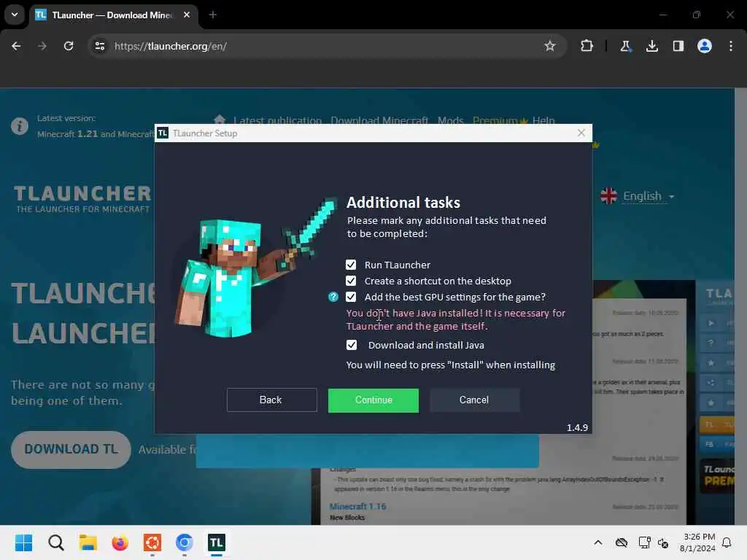Open the browser downloads icon
Viewport: 747px width, 560px height.
pyautogui.click(x=651, y=46)
